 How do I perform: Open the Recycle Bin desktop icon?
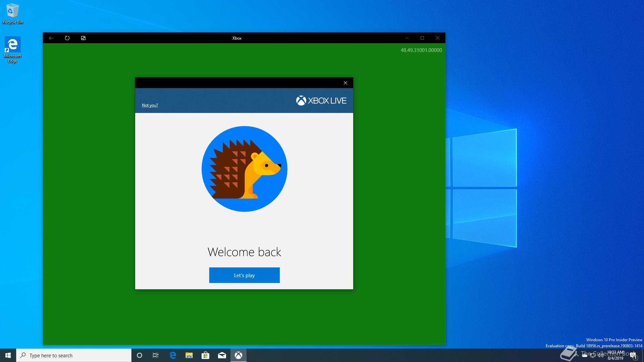[12, 14]
